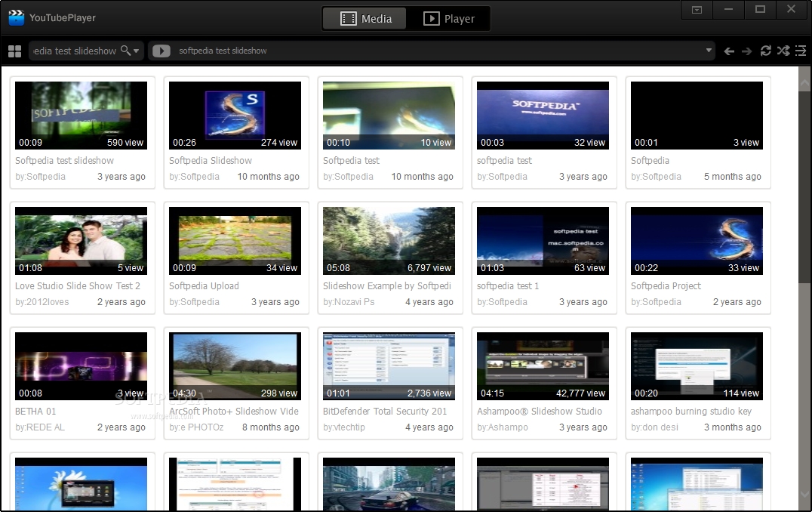This screenshot has height=512, width=812.
Task: Click the 'Softpedia test slideshow' title text
Action: tap(64, 161)
